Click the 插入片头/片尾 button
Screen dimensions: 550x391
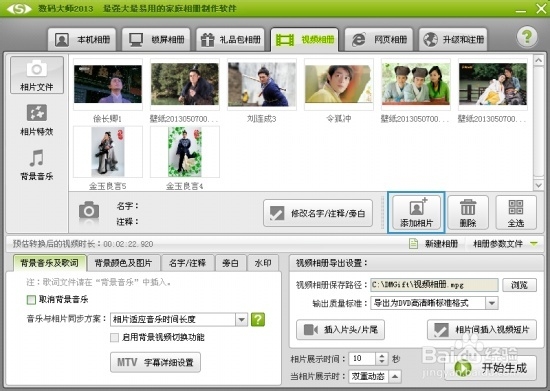coord(340,330)
